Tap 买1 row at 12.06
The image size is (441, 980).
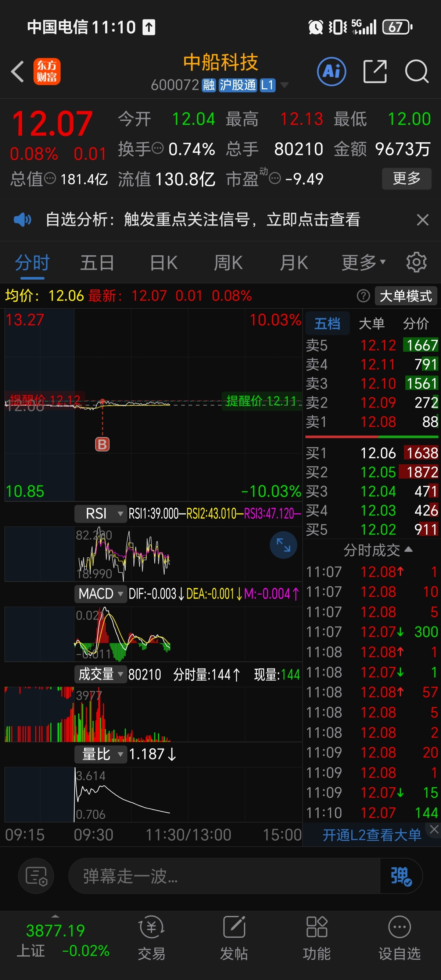pyautogui.click(x=372, y=453)
